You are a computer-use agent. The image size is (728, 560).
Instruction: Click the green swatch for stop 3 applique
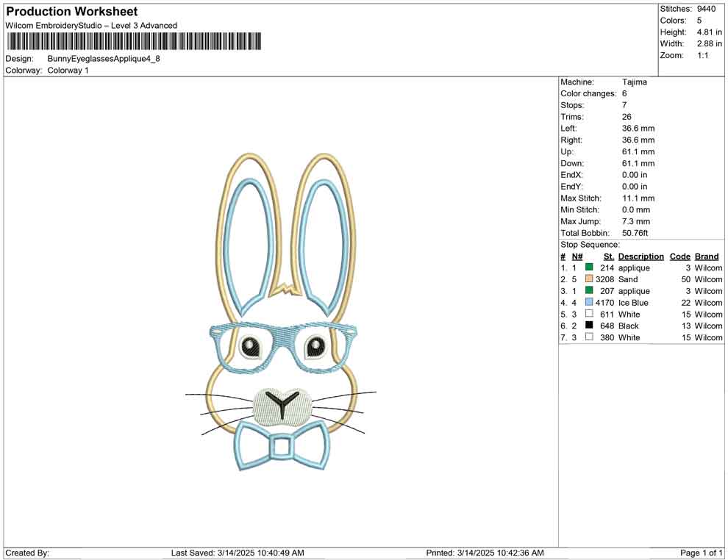click(589, 290)
